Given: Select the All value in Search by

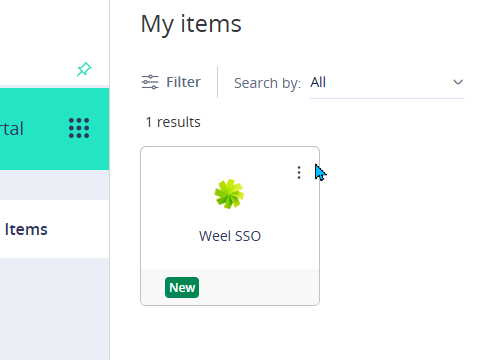Looking at the screenshot, I should pos(318,82).
